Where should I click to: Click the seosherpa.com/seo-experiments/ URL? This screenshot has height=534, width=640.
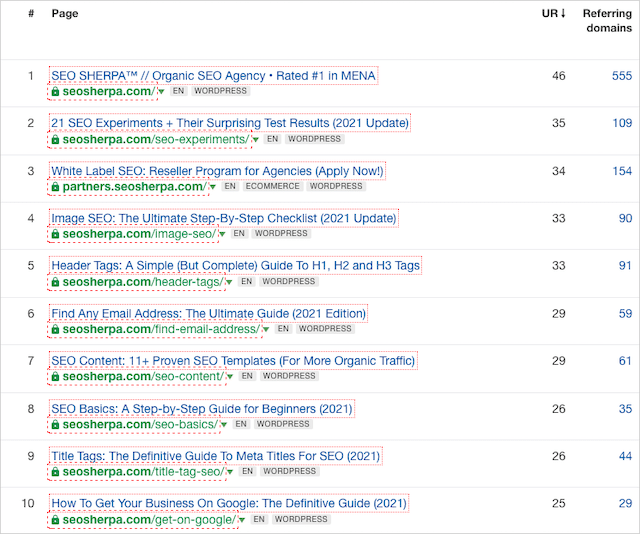pyautogui.click(x=156, y=140)
